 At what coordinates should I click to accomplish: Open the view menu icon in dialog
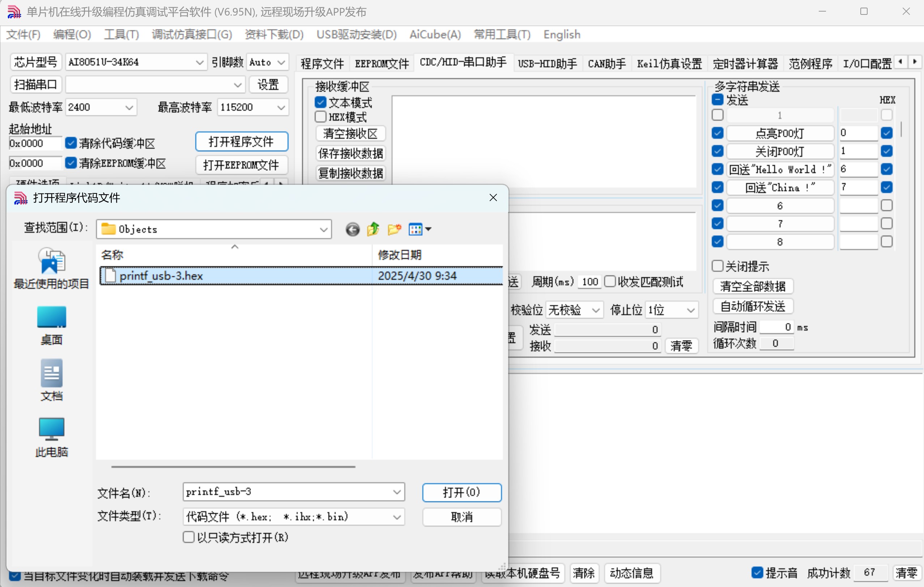click(x=420, y=229)
